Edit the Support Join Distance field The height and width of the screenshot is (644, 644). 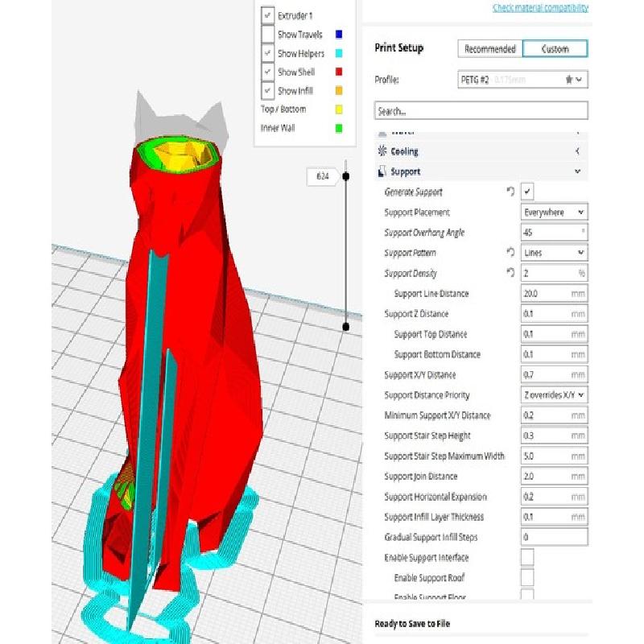coord(554,476)
